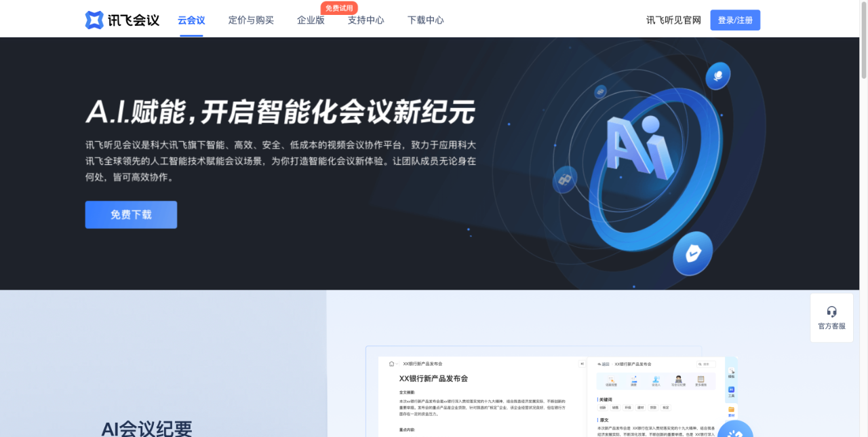Click the microphone badge in hero graphic

(x=717, y=75)
